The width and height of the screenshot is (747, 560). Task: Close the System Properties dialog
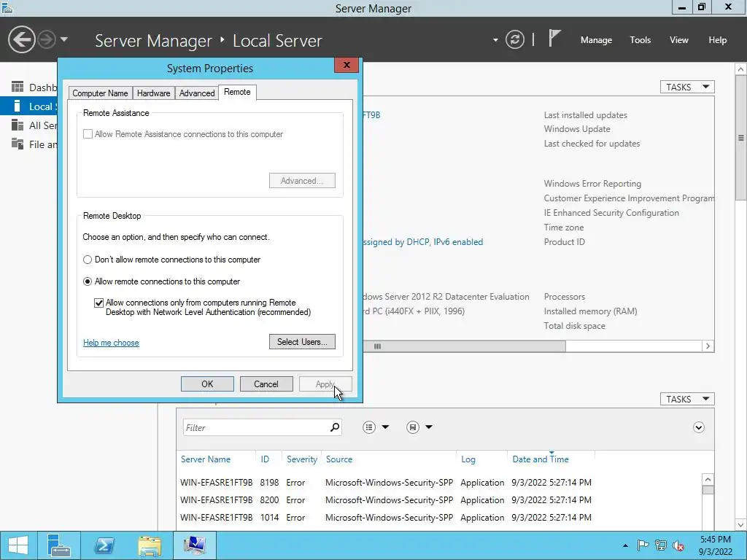point(347,65)
